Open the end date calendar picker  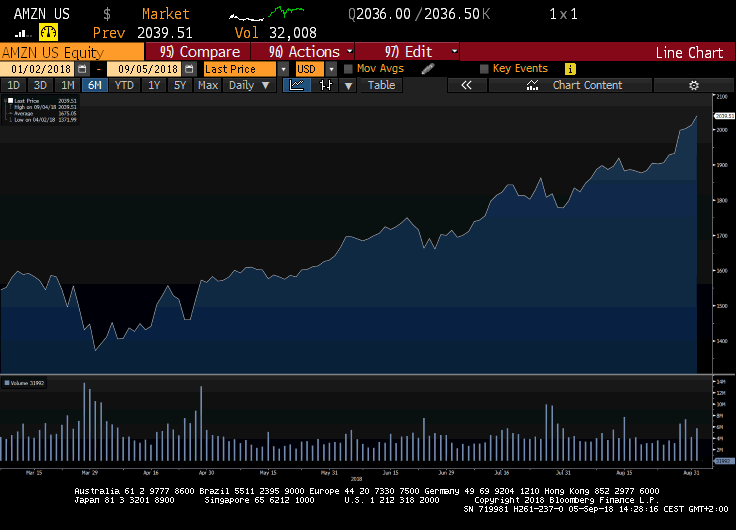[x=189, y=69]
